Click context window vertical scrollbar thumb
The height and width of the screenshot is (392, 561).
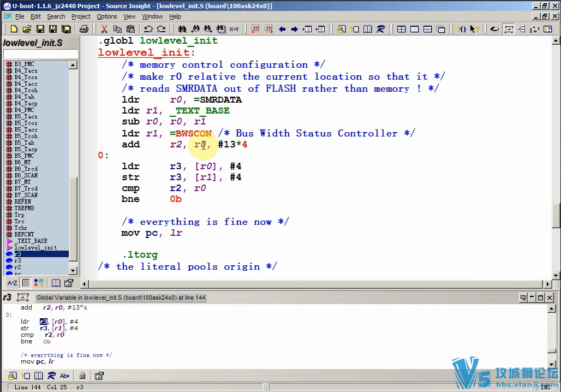coord(551,351)
